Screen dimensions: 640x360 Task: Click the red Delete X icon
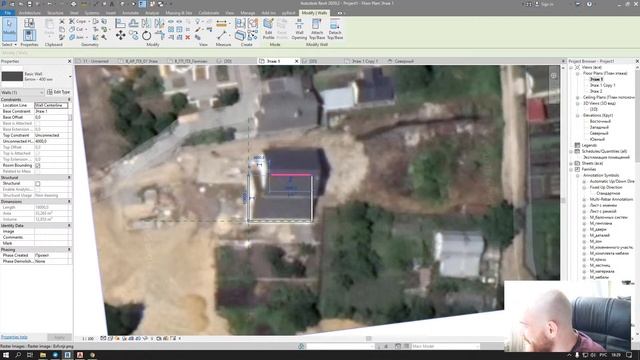pyautogui.click(x=188, y=37)
